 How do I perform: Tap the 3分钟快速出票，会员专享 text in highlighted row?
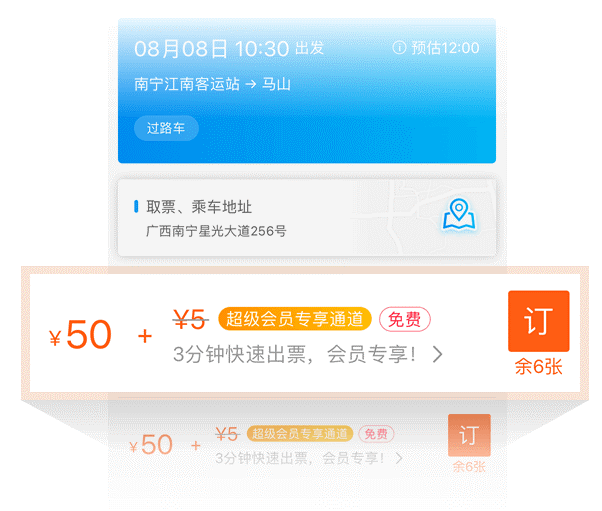tap(298, 354)
